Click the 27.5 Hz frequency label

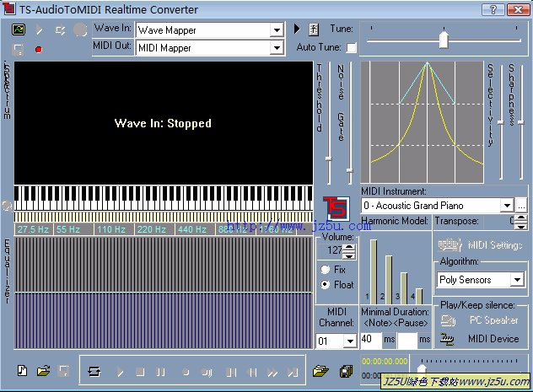click(33, 229)
